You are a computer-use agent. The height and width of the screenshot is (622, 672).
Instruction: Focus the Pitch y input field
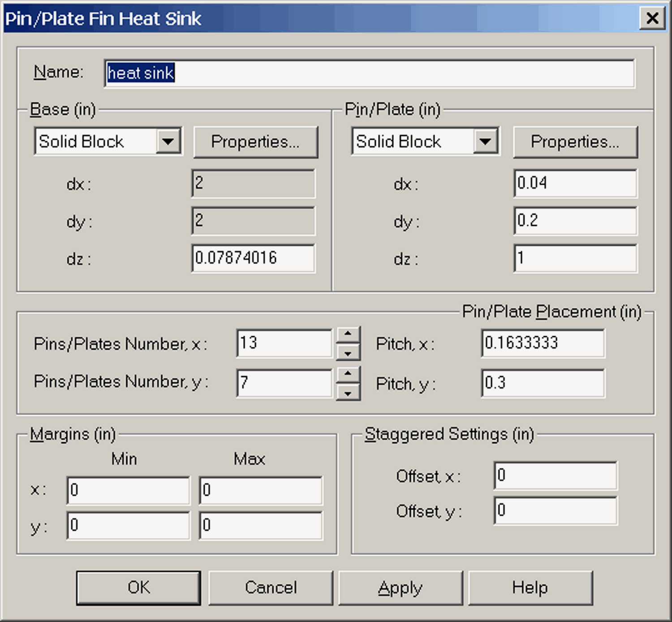(x=543, y=383)
